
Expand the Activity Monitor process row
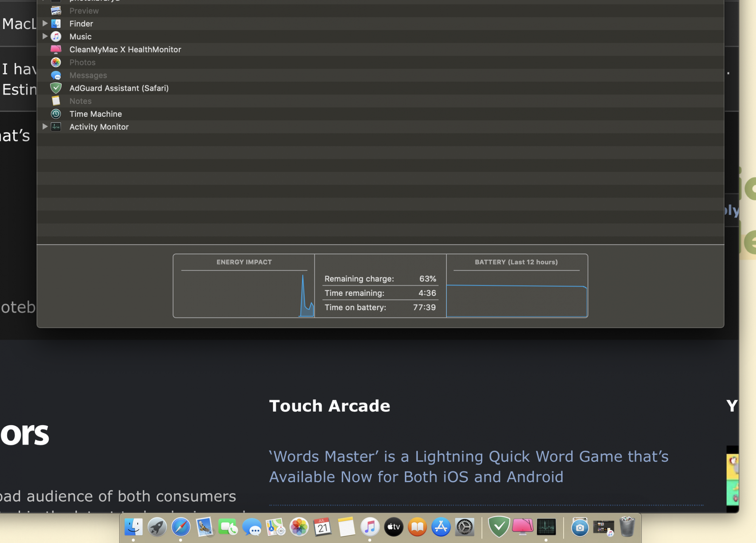pyautogui.click(x=45, y=127)
